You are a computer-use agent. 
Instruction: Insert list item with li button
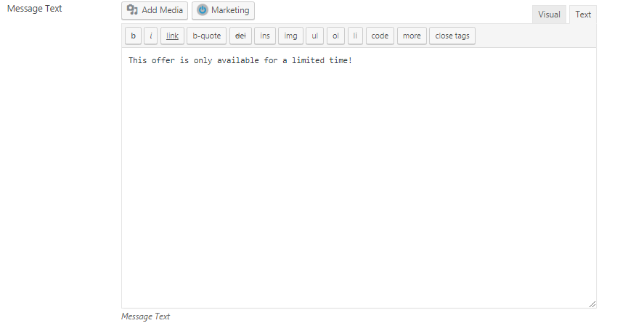point(355,36)
